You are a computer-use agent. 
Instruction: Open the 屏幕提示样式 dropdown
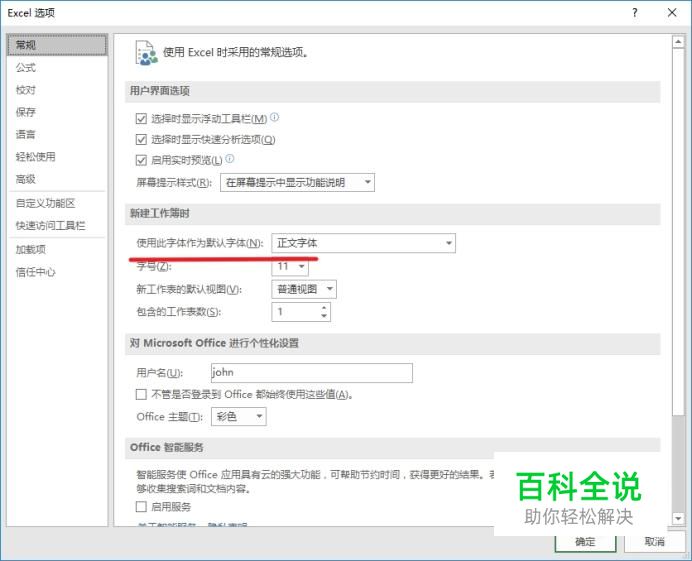pos(297,183)
